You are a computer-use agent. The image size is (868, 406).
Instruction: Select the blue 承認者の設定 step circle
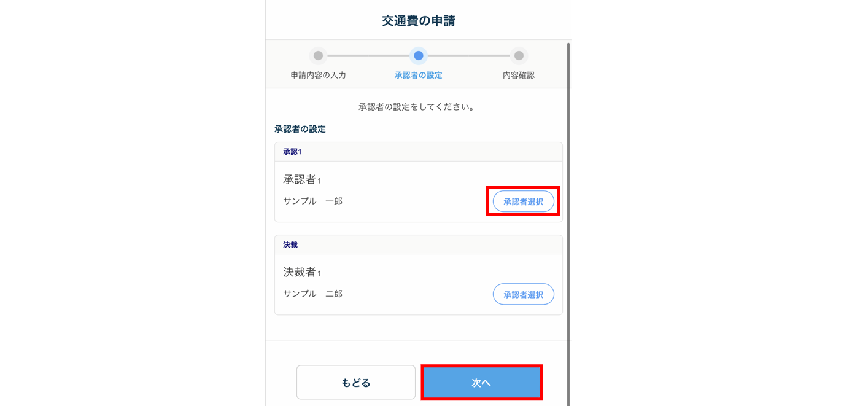click(x=418, y=55)
